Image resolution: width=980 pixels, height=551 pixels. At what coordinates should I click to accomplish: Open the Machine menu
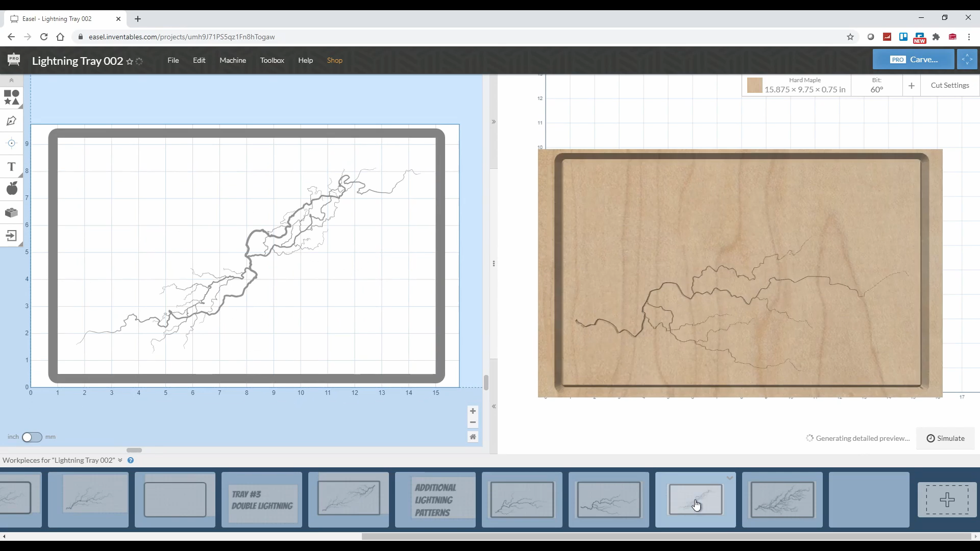point(233,60)
